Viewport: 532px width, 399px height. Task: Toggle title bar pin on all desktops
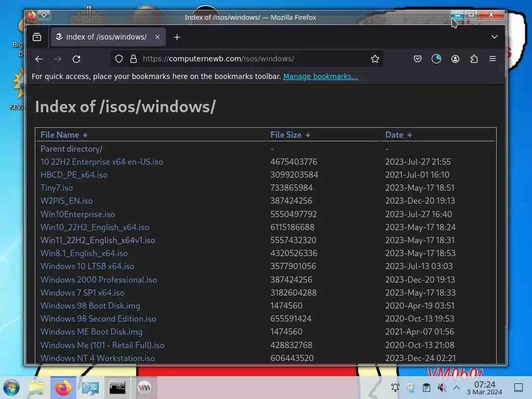[x=44, y=15]
